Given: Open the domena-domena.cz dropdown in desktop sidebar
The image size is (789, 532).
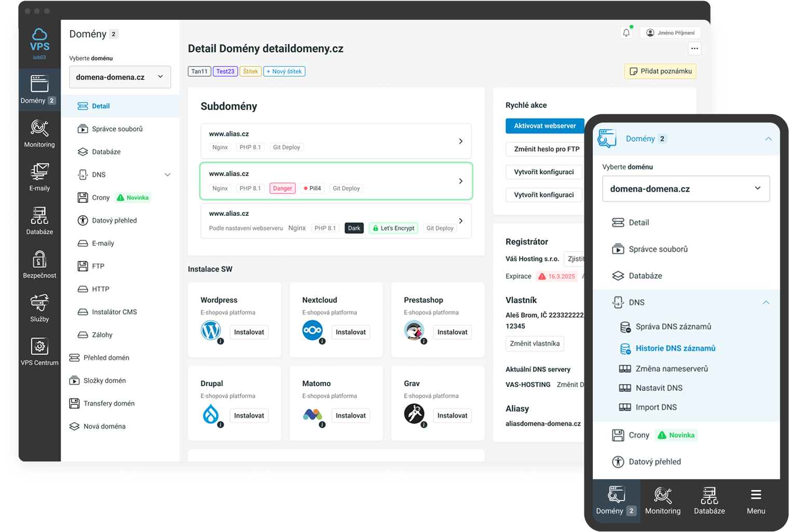Looking at the screenshot, I should pyautogui.click(x=120, y=77).
